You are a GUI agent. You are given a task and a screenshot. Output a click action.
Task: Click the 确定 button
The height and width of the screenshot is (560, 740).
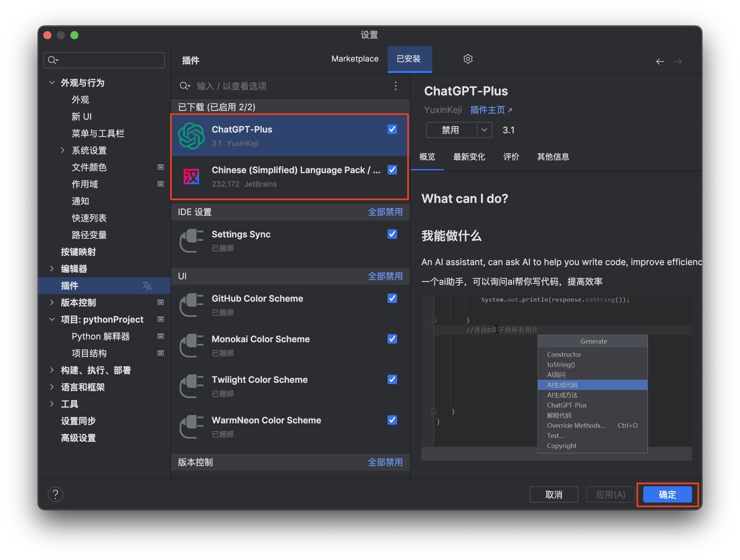coord(667,494)
